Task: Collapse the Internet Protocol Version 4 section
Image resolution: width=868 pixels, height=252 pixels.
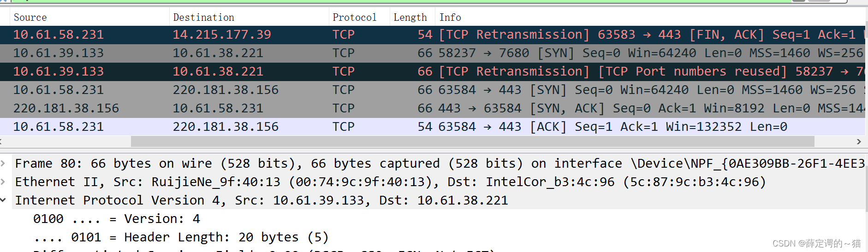Action: tap(3, 200)
